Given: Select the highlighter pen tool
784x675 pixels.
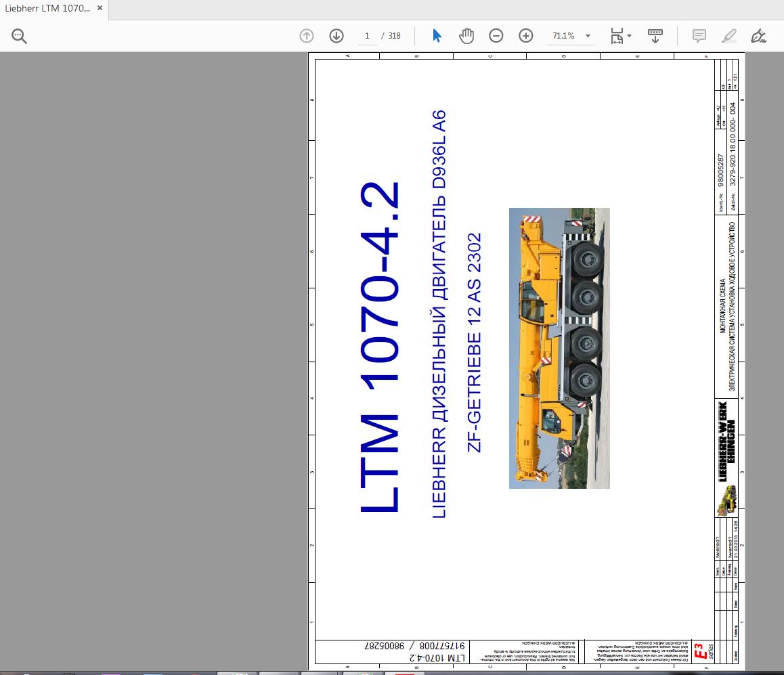Looking at the screenshot, I should coord(729,36).
